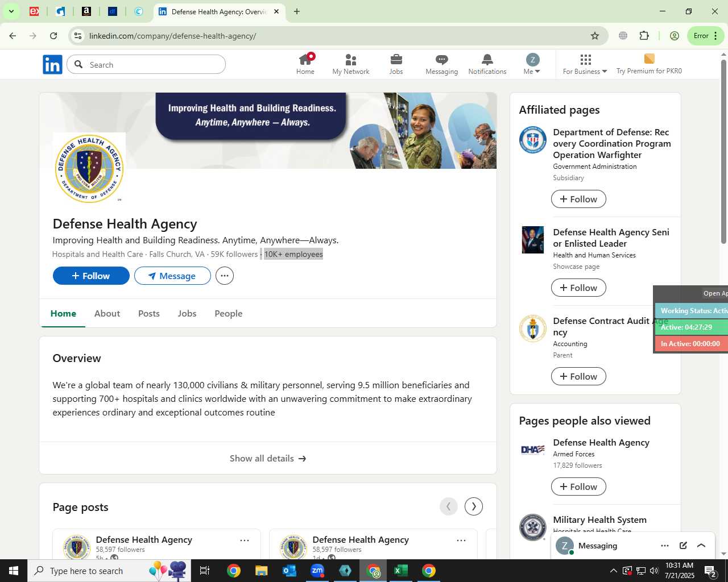This screenshot has width=728, height=582.
Task: Click previous arrow in Page posts
Action: coord(449,506)
